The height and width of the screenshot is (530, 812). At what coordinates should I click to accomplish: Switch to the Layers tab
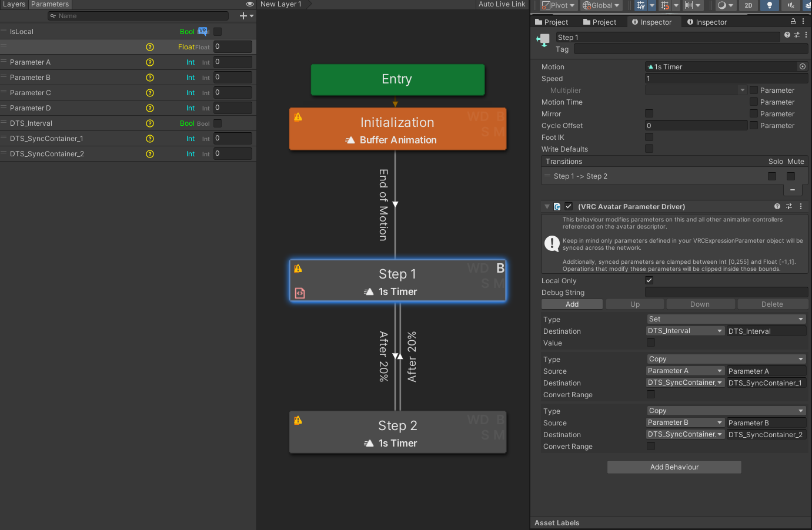click(x=14, y=4)
